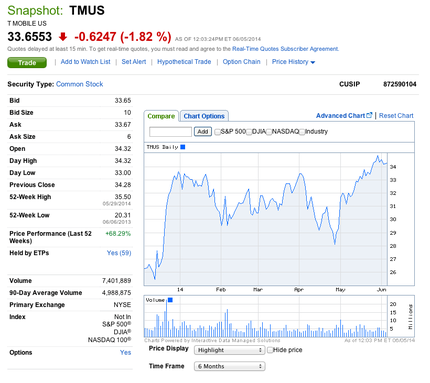Click the Advanced Chart external window icon
Screen dimensions: 430x383
[369, 115]
